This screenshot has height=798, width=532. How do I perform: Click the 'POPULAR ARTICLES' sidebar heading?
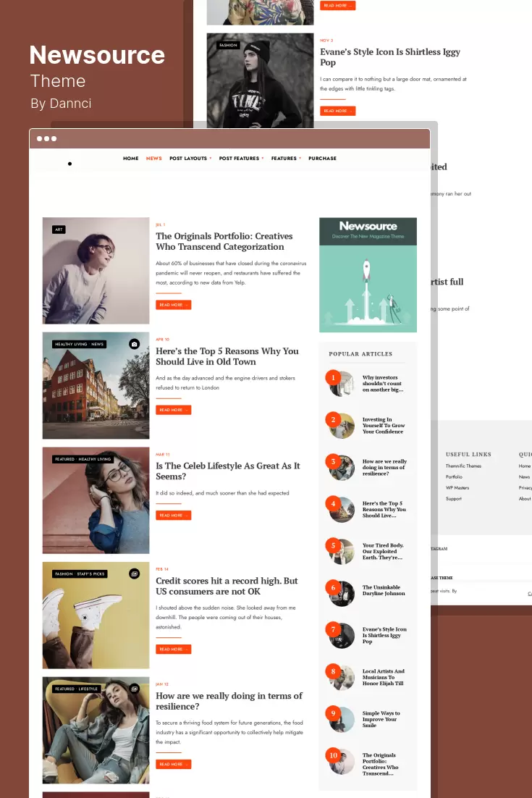pos(360,353)
